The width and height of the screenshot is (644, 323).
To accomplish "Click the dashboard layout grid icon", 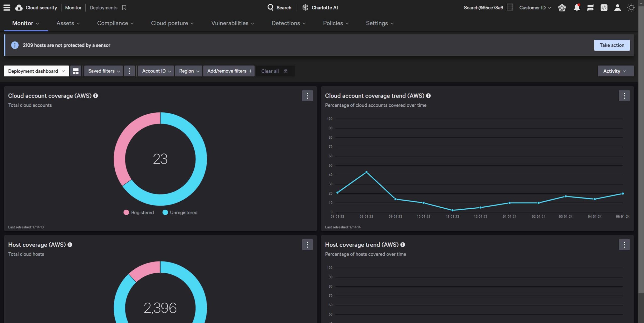I will coord(75,71).
